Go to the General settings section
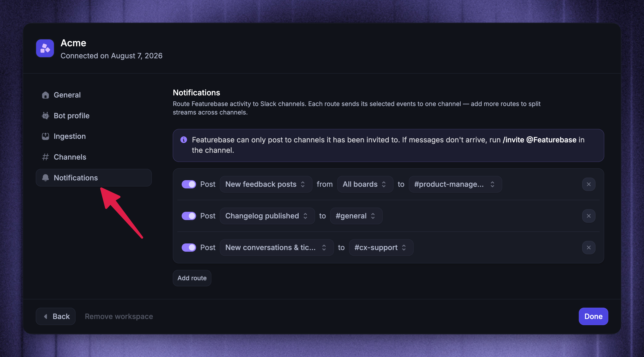This screenshot has width=644, height=357. pos(94,95)
